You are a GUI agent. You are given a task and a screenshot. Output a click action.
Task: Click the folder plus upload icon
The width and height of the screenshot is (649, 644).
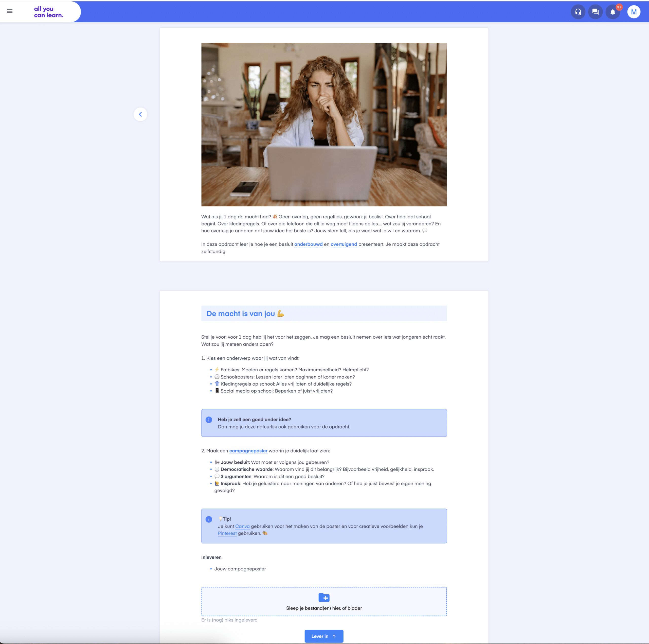pos(324,597)
